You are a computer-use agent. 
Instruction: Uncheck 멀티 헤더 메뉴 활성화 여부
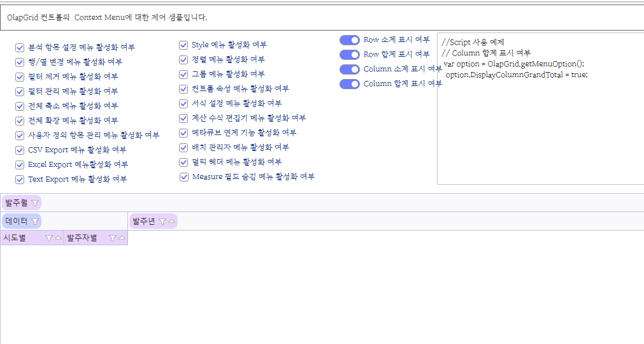pos(183,162)
